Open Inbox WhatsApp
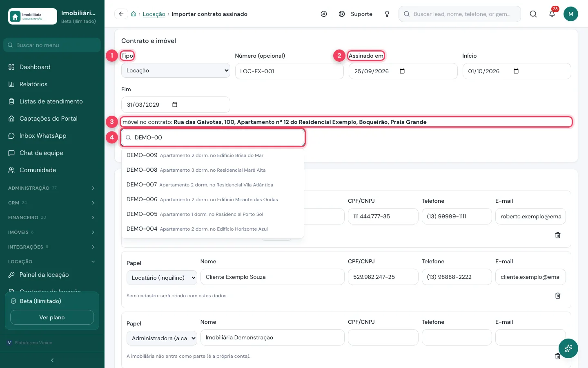Image resolution: width=588 pixels, height=368 pixels. click(52, 136)
